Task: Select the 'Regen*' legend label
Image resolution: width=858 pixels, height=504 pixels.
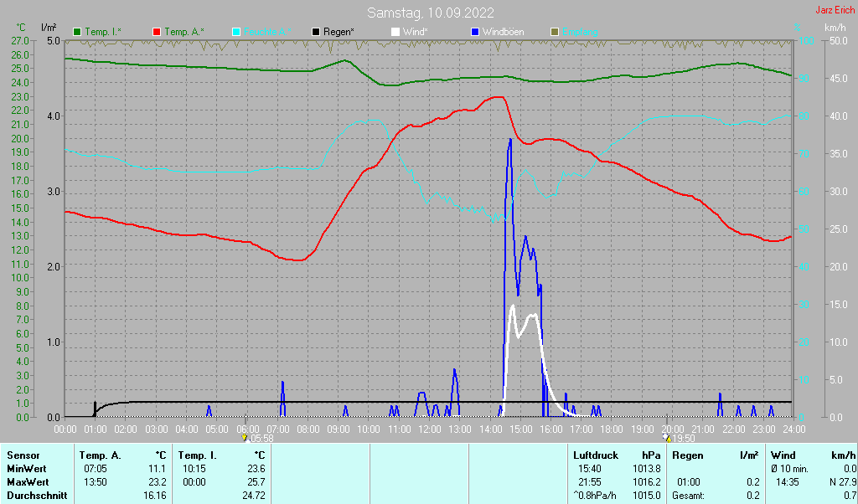Action: point(339,33)
